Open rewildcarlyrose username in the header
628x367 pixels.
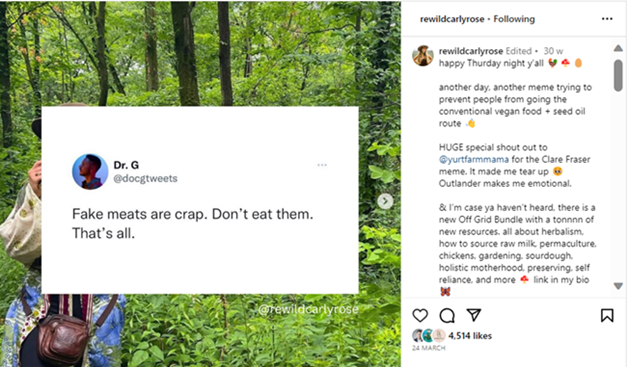pyautogui.click(x=452, y=19)
